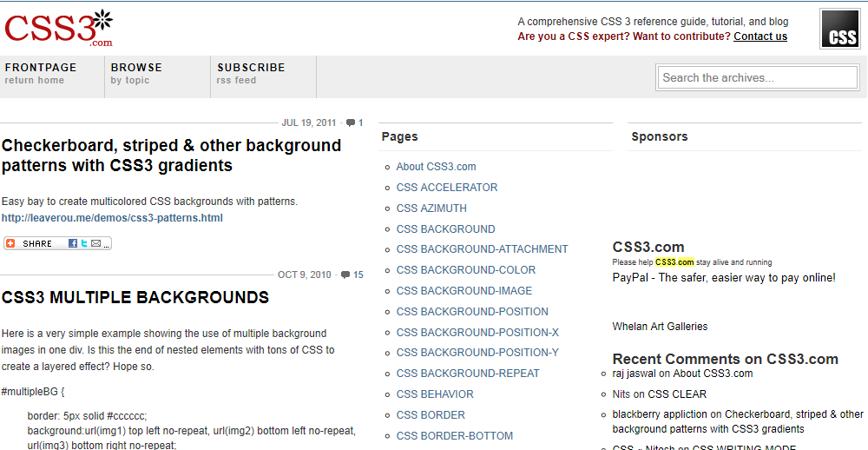Open the CSS3 MULTIPLE BACKGROUNDS post title
The width and height of the screenshot is (868, 450).
(x=135, y=298)
